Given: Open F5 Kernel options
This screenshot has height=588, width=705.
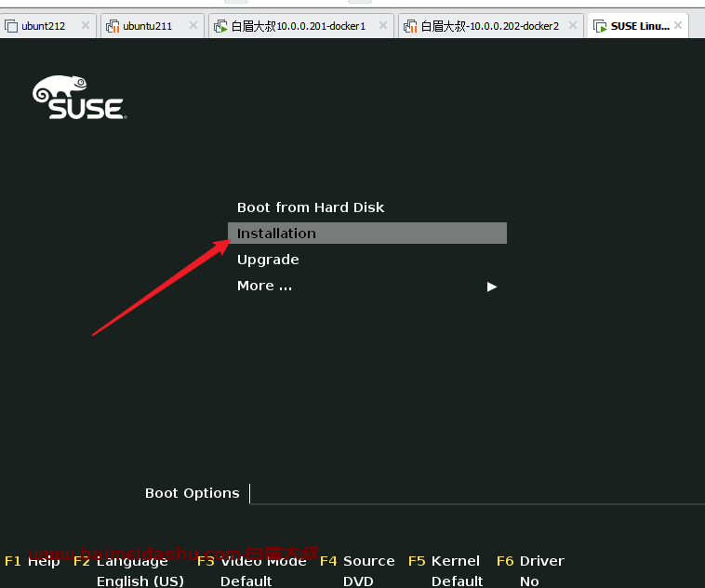Looking at the screenshot, I should [x=444, y=561].
